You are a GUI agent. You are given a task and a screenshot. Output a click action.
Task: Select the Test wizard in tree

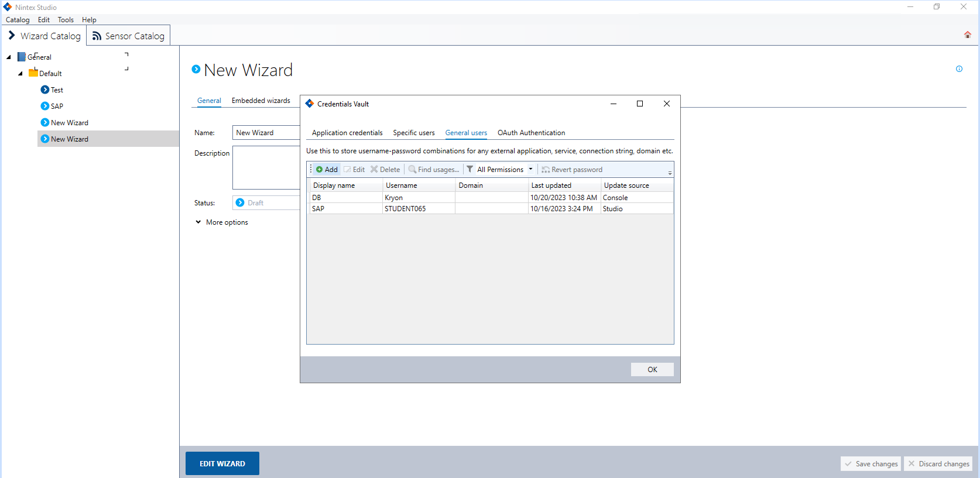57,90
